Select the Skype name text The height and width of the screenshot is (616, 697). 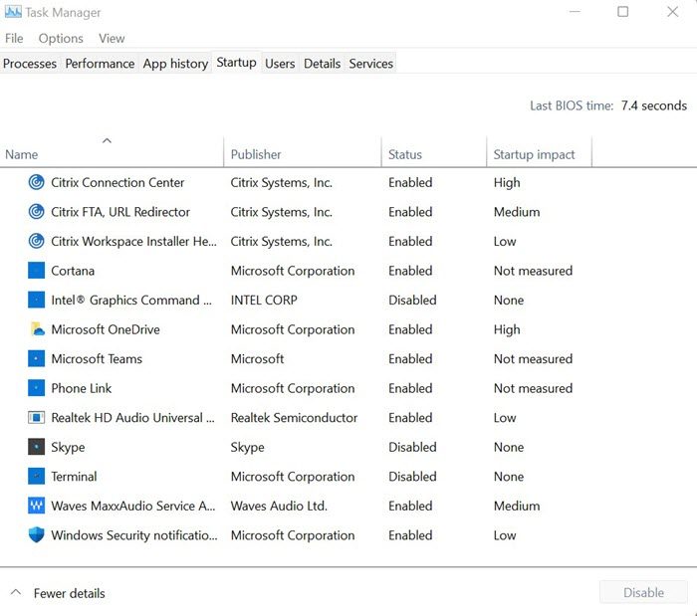pyautogui.click(x=68, y=447)
